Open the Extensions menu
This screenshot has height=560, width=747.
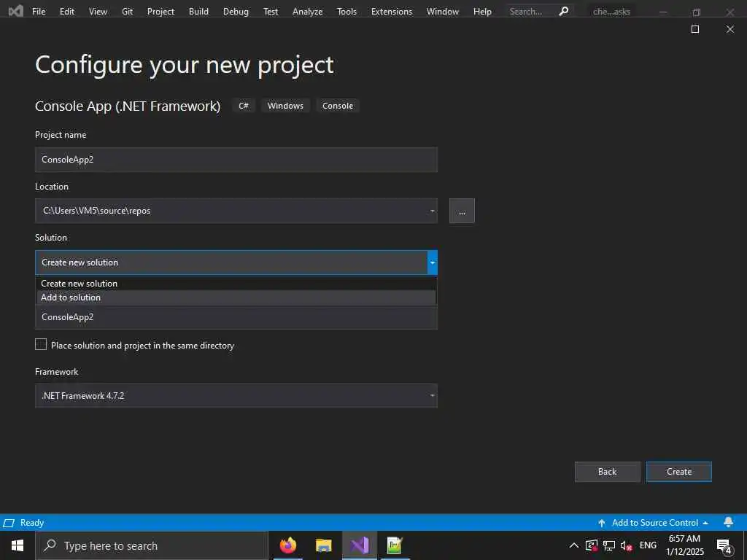click(x=392, y=12)
